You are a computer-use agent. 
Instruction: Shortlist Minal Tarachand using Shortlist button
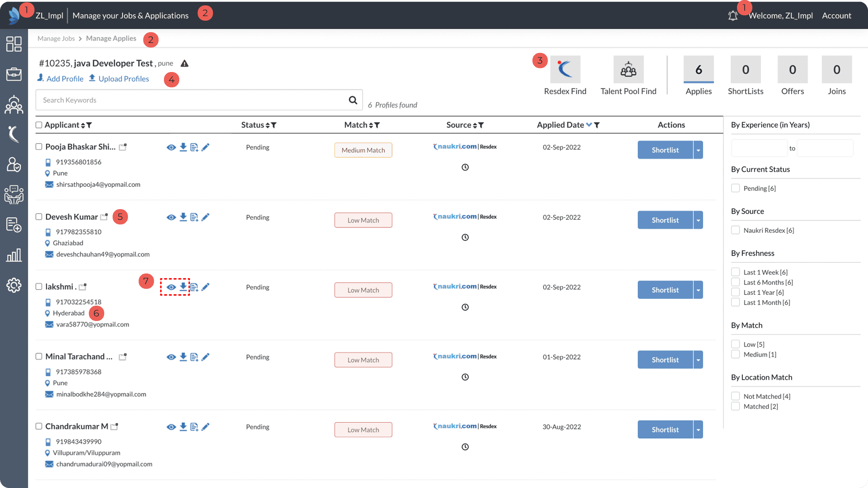(665, 360)
